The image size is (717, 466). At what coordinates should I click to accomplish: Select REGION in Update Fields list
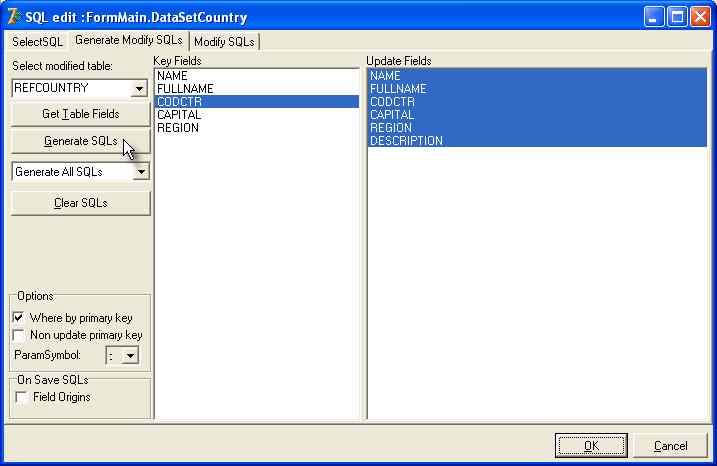coord(537,128)
